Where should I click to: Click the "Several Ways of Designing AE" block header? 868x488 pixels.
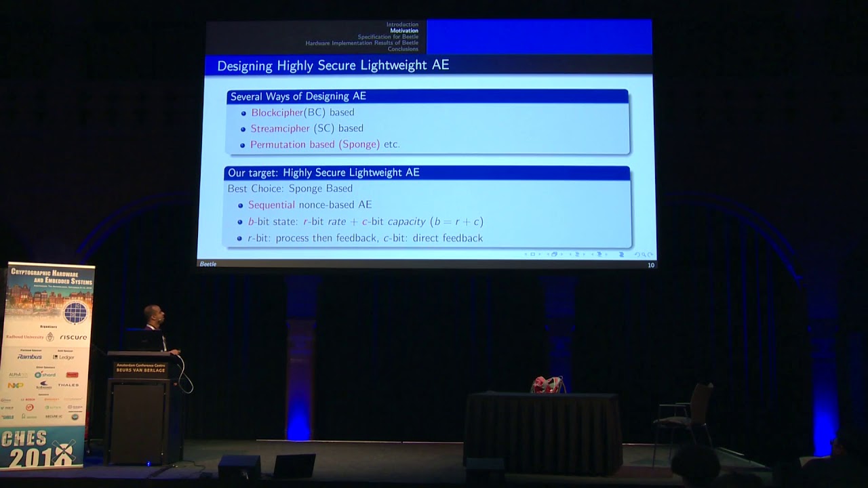pyautogui.click(x=427, y=96)
